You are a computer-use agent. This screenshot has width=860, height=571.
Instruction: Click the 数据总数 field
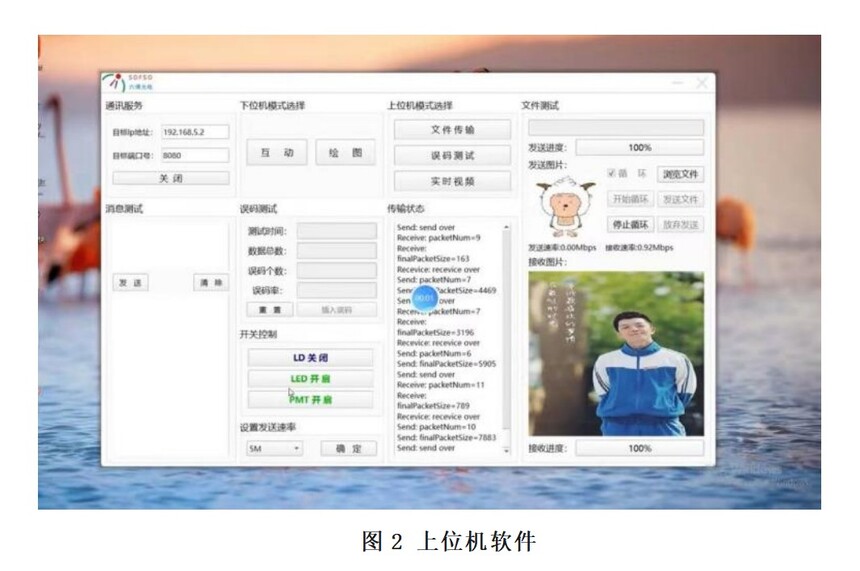(x=337, y=251)
